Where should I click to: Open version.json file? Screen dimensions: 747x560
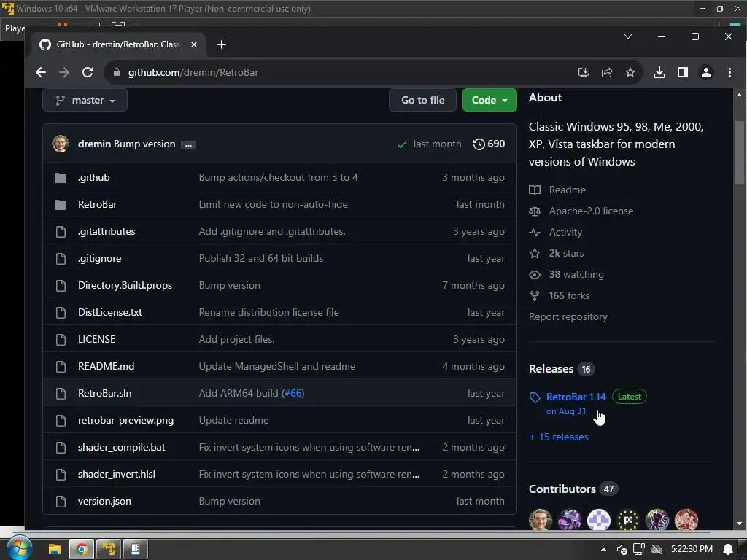pos(104,501)
